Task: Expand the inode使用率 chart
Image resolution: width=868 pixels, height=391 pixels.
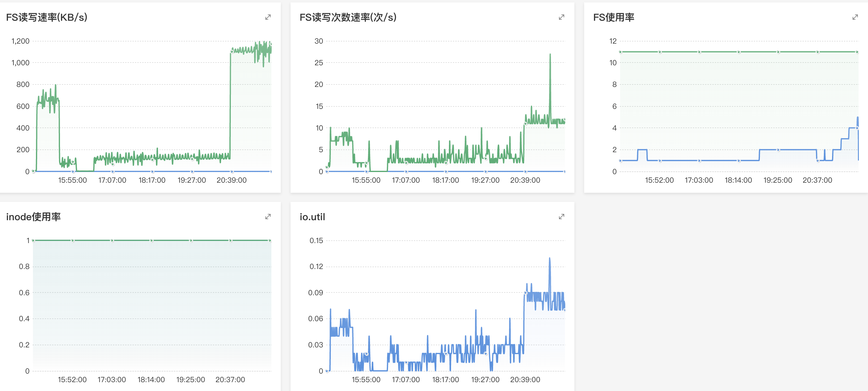Action: click(x=268, y=217)
